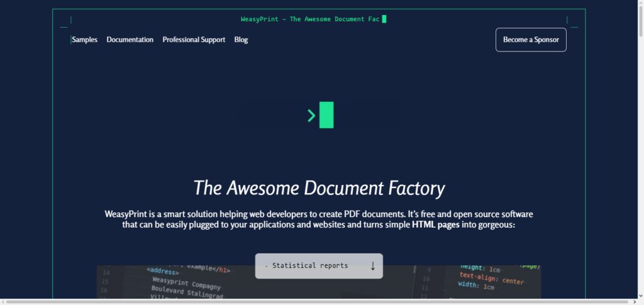Screen dimensions: 644x305
Task: Click the scroll right arrow
Action: [634, 302]
